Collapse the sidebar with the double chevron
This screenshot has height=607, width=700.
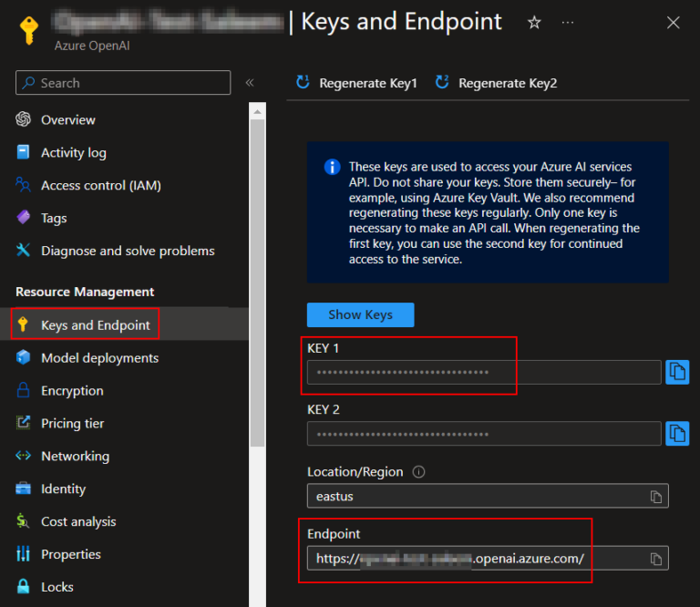tap(250, 83)
